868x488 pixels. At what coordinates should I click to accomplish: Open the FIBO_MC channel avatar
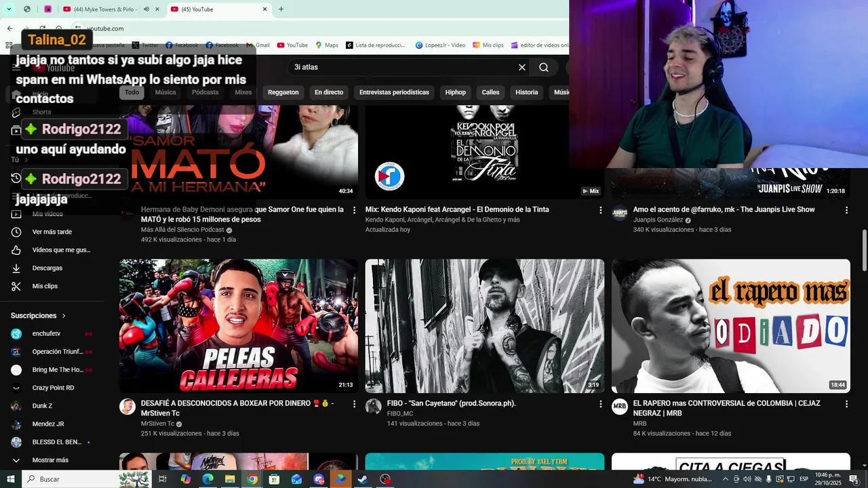pos(374,407)
